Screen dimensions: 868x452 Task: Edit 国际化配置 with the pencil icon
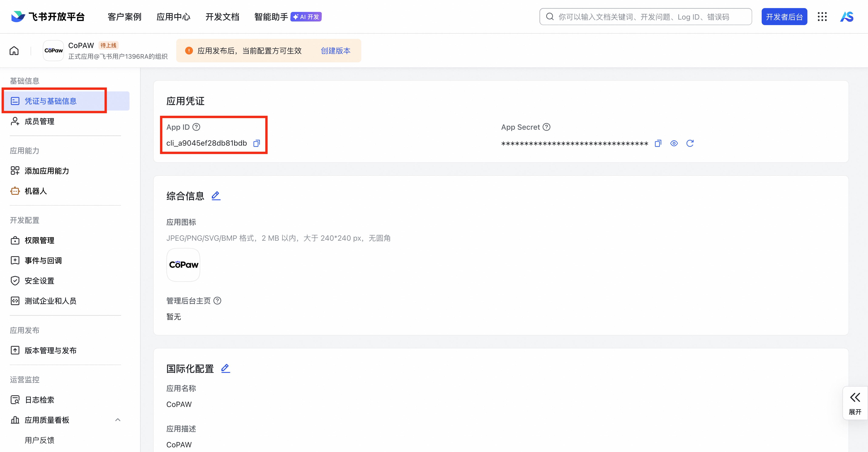tap(225, 368)
